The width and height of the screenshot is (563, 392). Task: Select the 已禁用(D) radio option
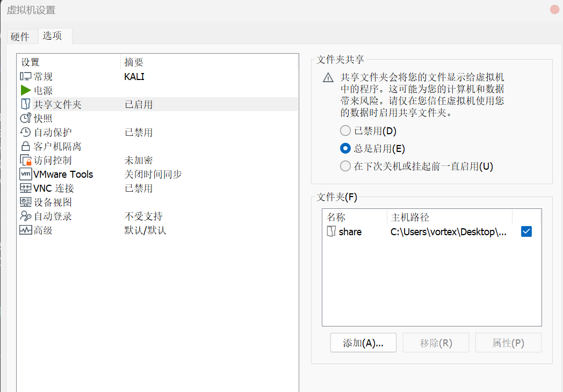[345, 130]
